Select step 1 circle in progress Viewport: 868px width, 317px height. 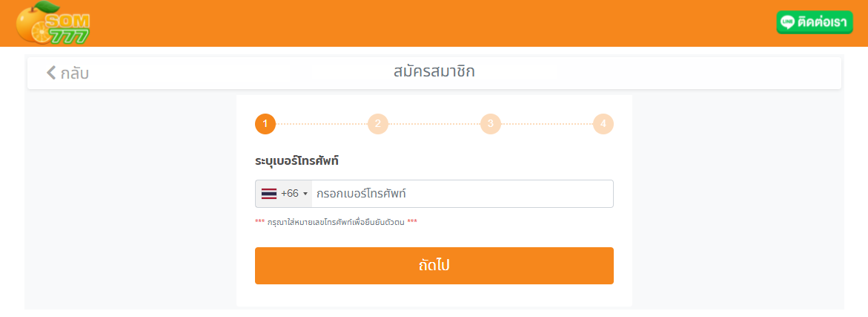[x=265, y=124]
